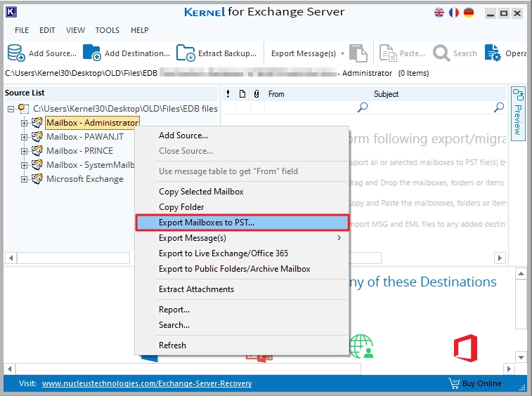Click the Paste toolbar icon
This screenshot has width=532, height=396.
coord(388,53)
